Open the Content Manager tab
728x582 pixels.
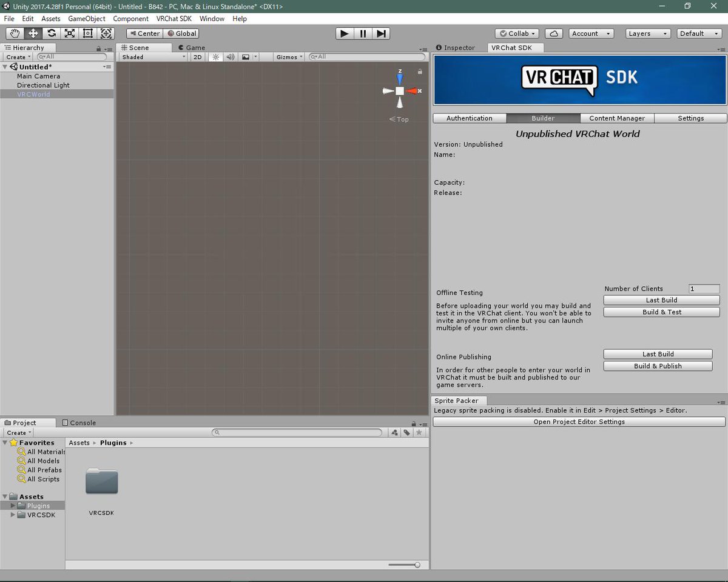pos(617,118)
